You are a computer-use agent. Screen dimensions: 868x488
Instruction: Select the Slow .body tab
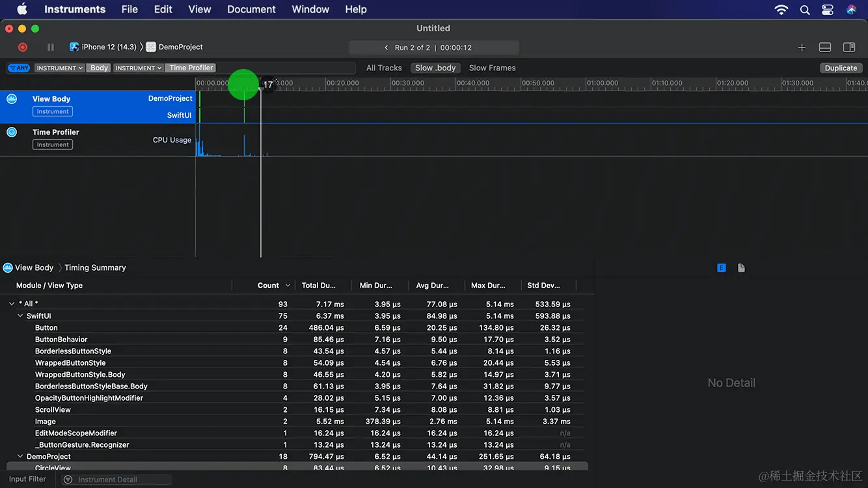(435, 68)
